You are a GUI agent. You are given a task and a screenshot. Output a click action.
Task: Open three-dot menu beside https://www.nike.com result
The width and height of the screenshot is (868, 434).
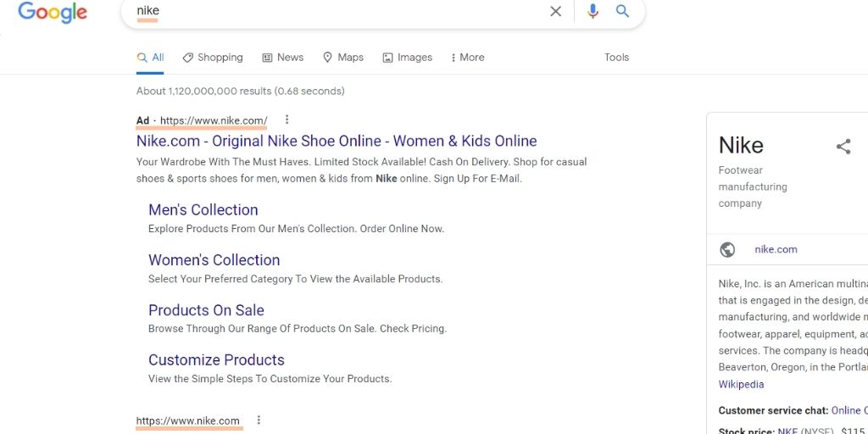258,420
